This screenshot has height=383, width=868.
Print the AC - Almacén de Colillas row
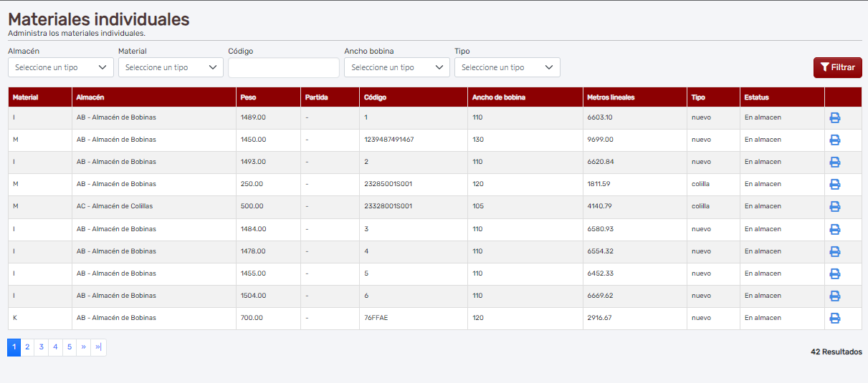click(834, 206)
